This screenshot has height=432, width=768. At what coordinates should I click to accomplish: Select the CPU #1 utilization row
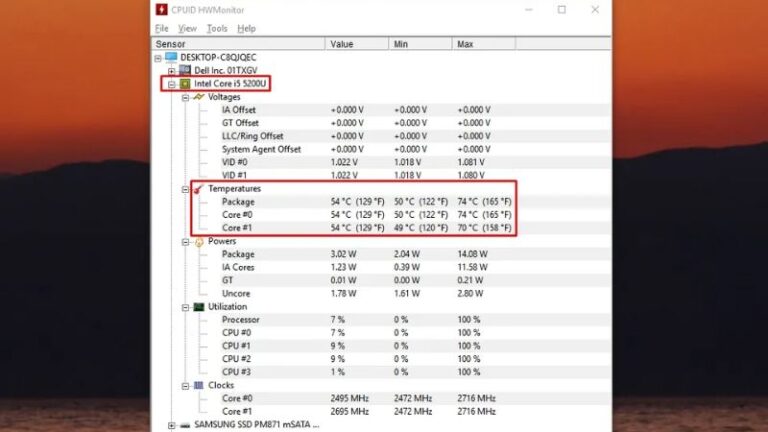tap(382, 346)
